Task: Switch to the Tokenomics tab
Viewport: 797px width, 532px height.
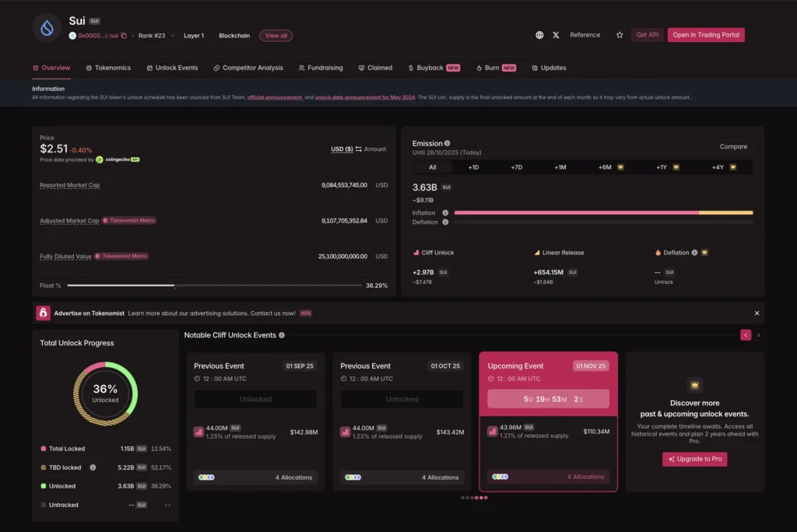Action: pos(108,68)
